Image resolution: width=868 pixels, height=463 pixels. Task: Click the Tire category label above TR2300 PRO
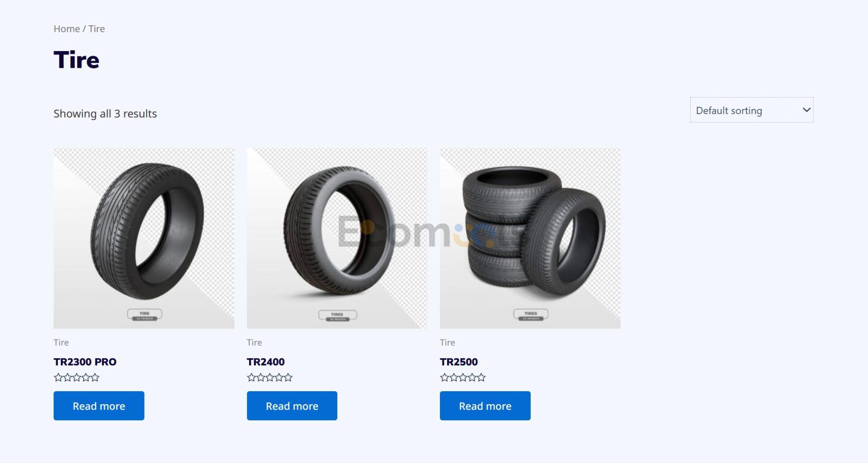pos(61,342)
